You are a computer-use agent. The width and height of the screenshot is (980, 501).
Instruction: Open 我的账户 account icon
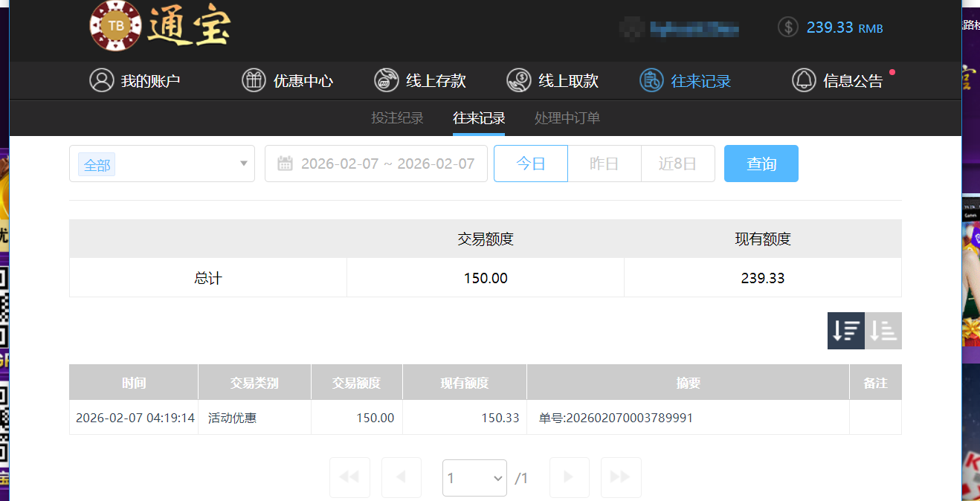pyautogui.click(x=102, y=80)
